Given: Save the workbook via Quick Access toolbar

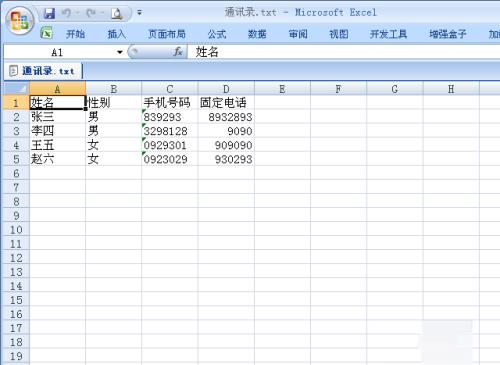Looking at the screenshot, I should pos(49,13).
